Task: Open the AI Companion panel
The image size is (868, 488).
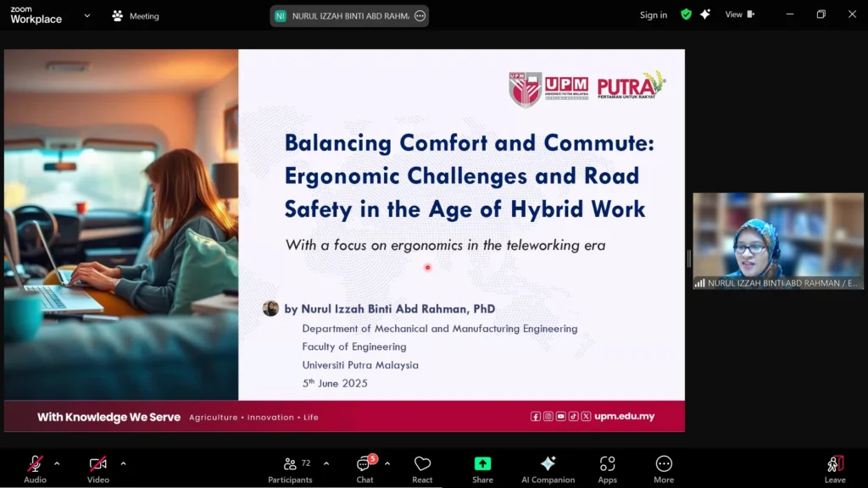Action: click(548, 469)
